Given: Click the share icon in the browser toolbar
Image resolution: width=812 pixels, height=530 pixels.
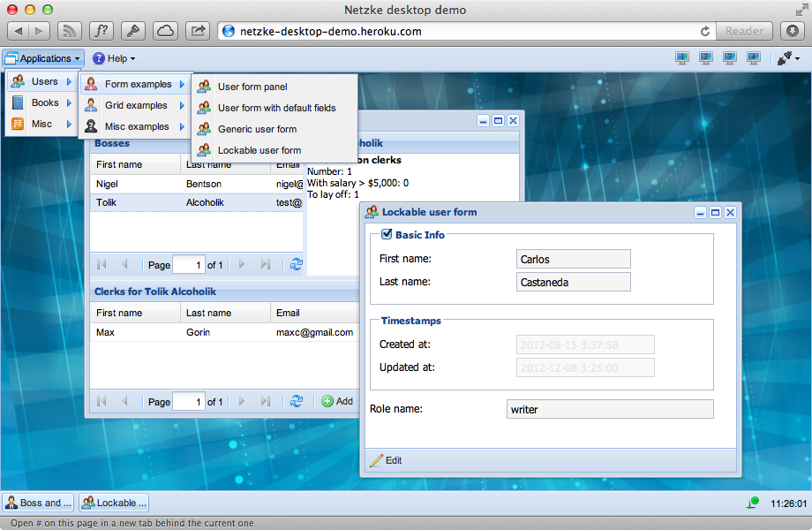Looking at the screenshot, I should coord(196,30).
